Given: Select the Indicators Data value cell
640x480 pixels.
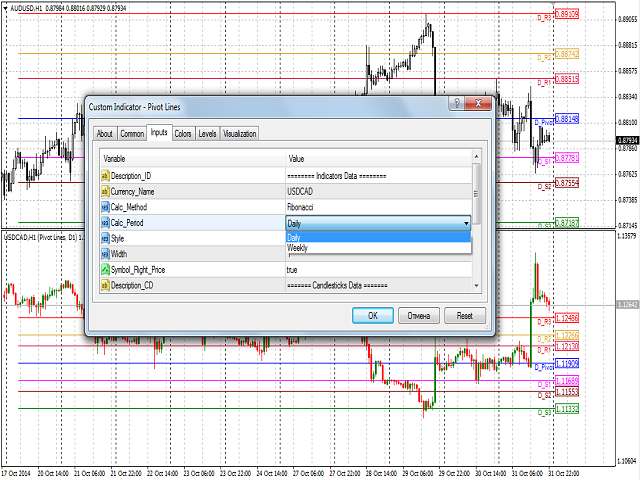Looking at the screenshot, I should coord(379,176).
